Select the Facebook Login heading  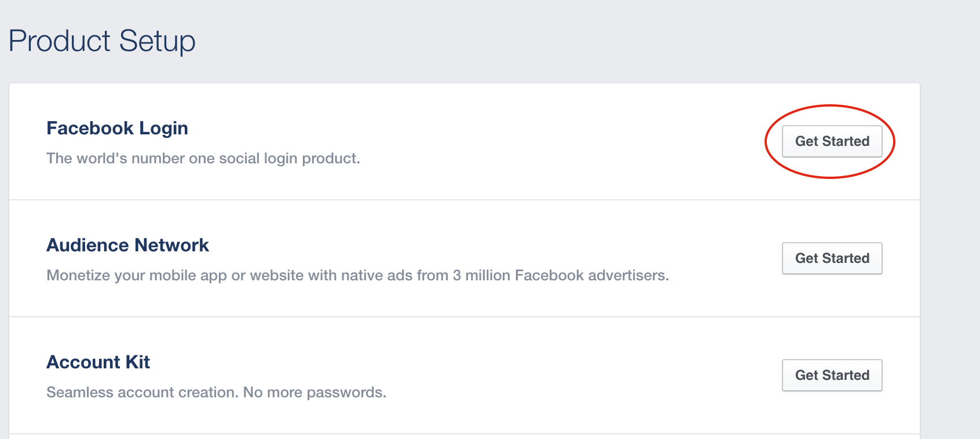click(117, 128)
